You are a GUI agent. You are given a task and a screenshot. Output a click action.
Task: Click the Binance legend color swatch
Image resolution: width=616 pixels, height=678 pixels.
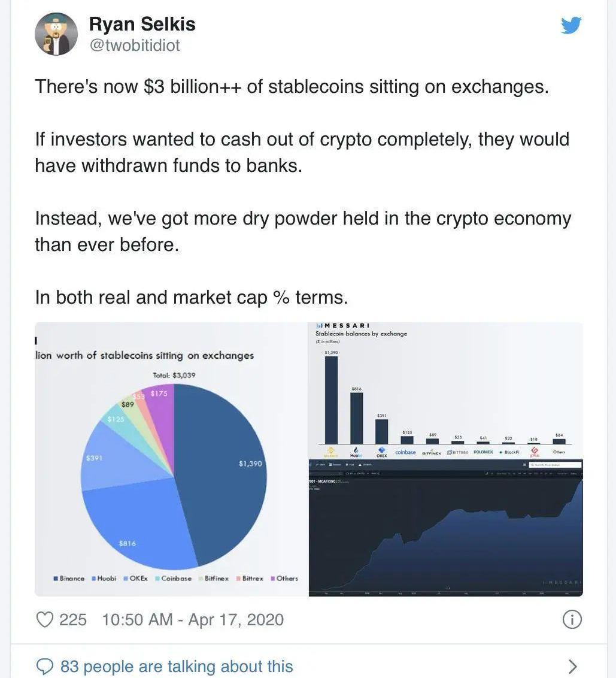56,579
